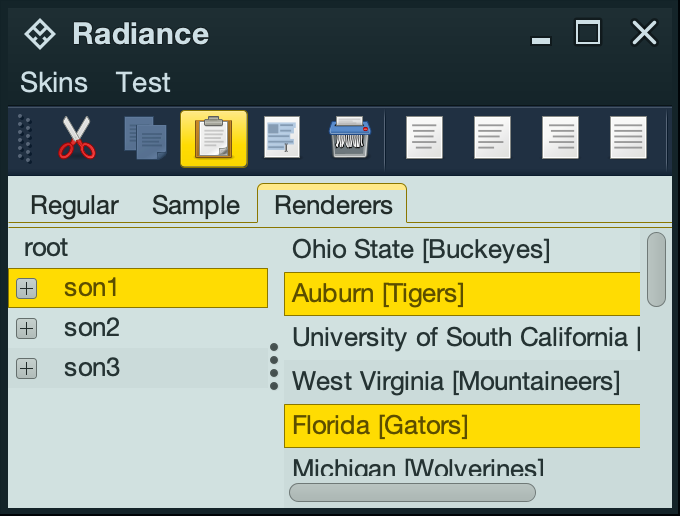Screen dimensions: 680x516
Task: Switch to the Sample tab
Action: (196, 205)
